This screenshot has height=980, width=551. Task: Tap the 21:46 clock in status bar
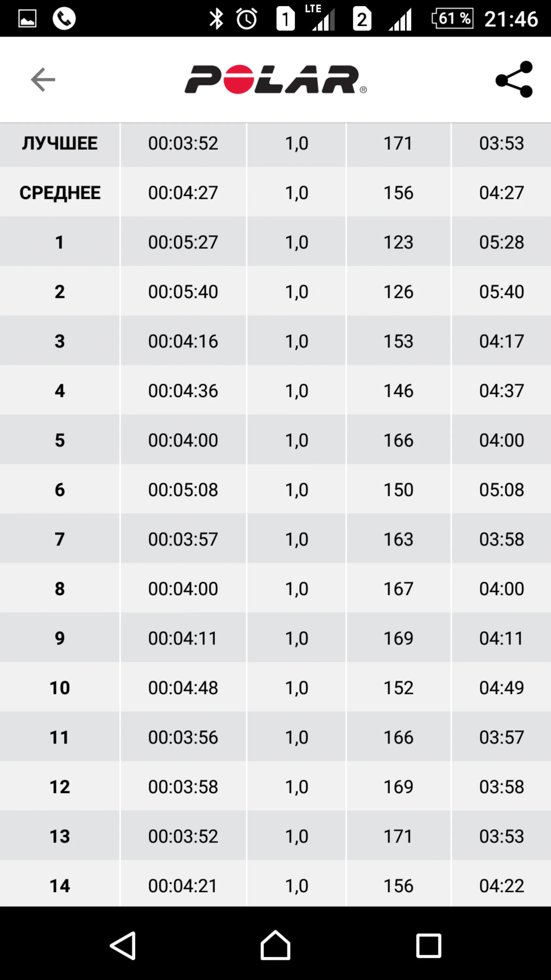(511, 19)
